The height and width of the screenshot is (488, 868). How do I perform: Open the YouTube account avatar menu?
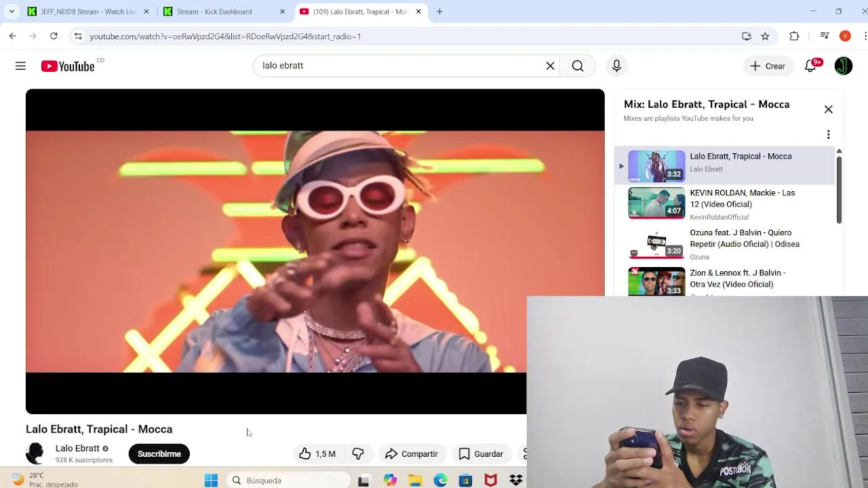coord(844,66)
